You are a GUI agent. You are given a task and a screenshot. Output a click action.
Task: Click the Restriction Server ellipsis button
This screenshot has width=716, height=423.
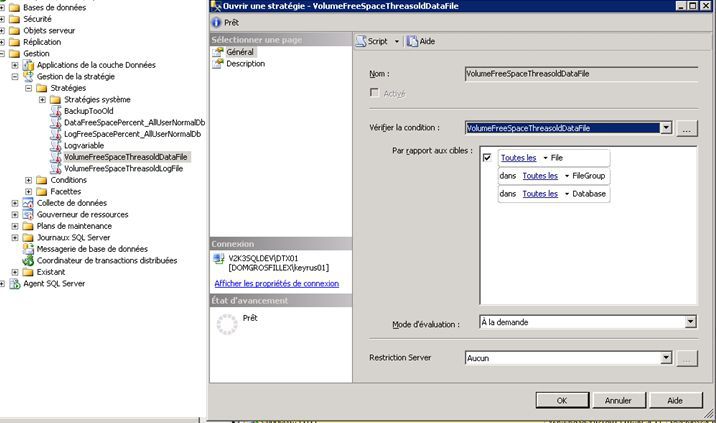[687, 358]
